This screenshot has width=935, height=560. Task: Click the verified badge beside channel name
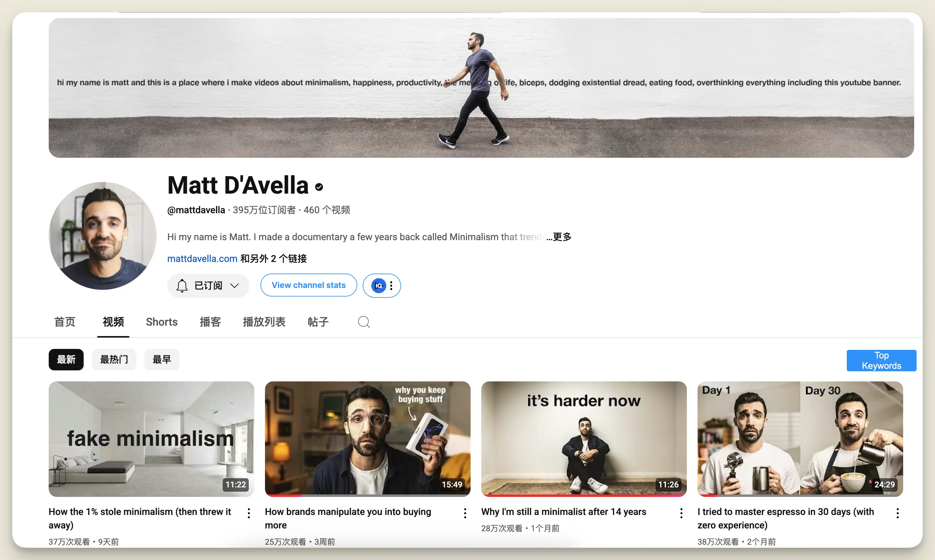point(319,187)
